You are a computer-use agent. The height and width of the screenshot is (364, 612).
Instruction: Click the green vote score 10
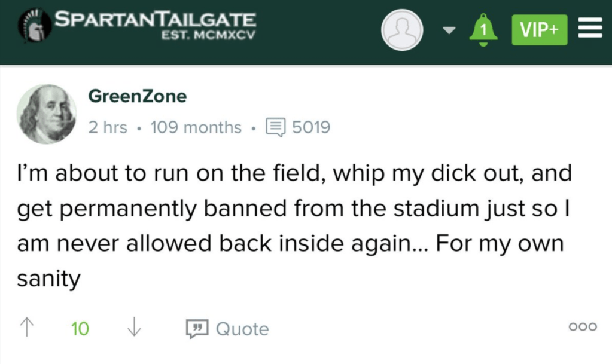[80, 328]
